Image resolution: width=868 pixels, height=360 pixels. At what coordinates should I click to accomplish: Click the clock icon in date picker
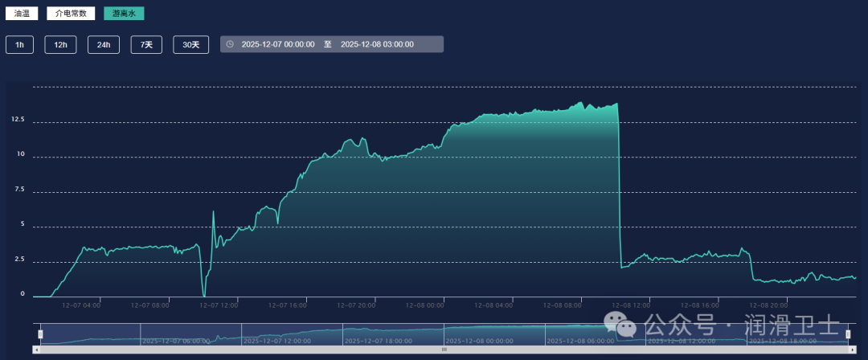coord(230,44)
